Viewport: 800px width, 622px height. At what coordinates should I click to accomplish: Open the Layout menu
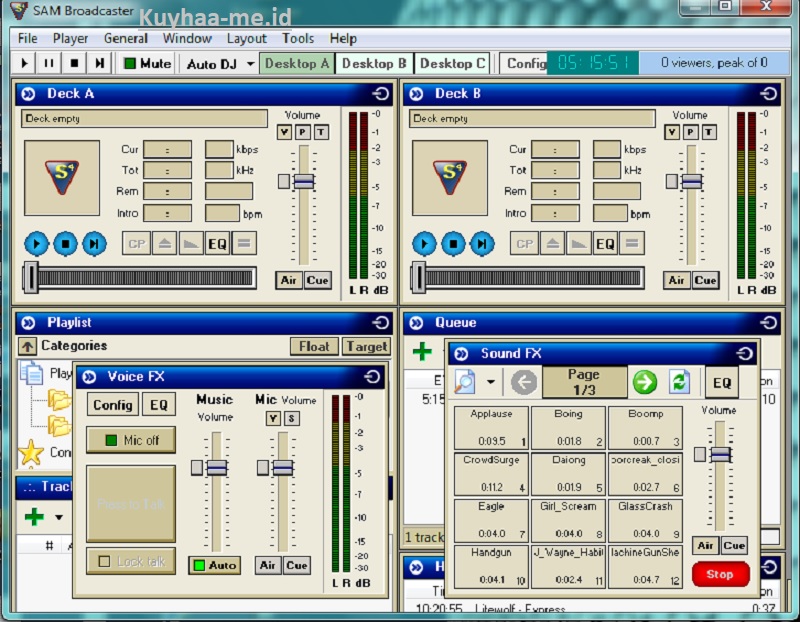click(246, 39)
